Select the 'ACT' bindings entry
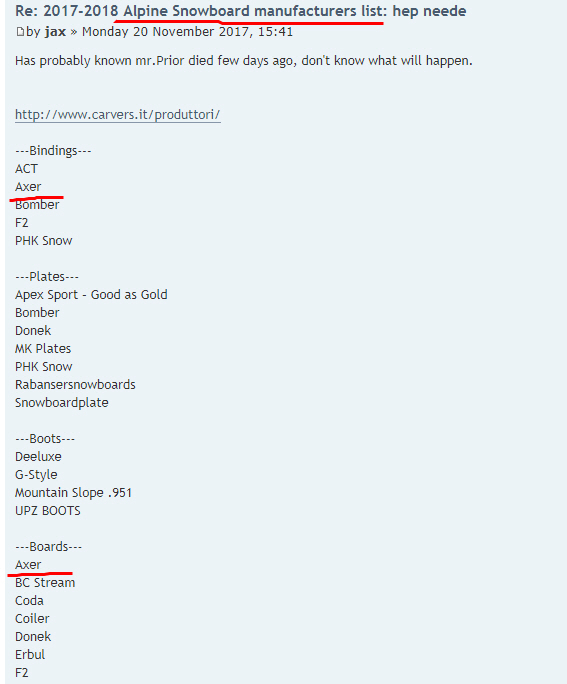The image size is (567, 684). click(x=26, y=169)
